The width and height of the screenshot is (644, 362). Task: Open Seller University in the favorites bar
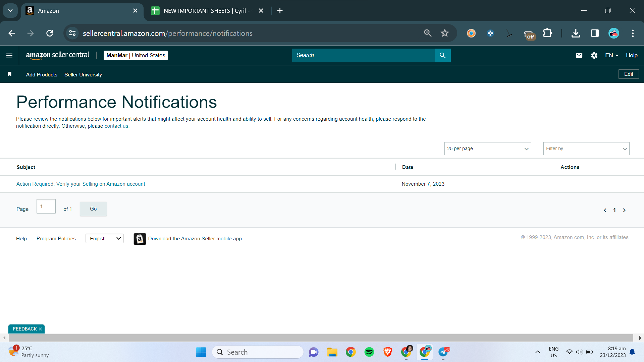pos(83,74)
